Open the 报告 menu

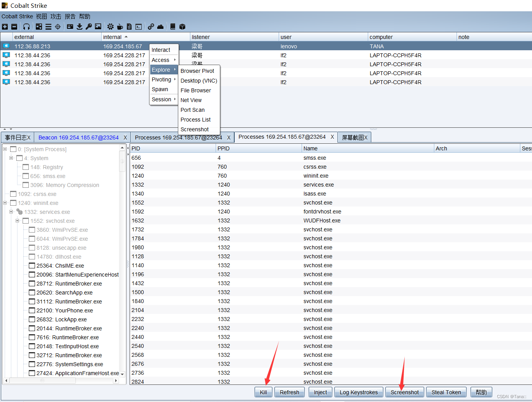[70, 16]
